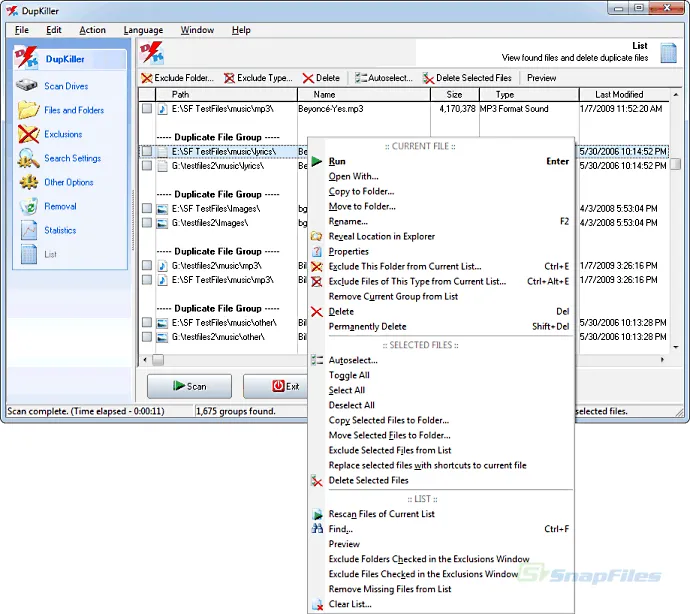Click the list's scroll down arrow
The width and height of the screenshot is (690, 614).
tap(675, 347)
